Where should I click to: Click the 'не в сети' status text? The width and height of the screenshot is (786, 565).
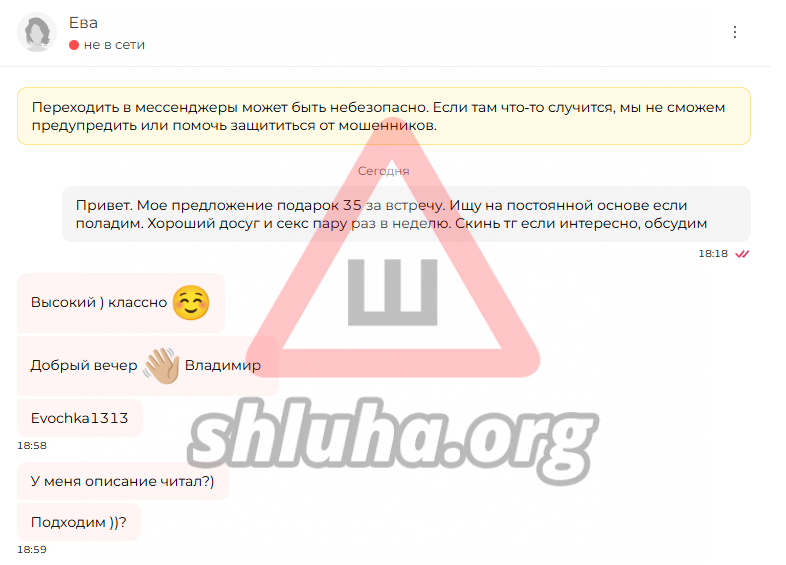tap(114, 45)
